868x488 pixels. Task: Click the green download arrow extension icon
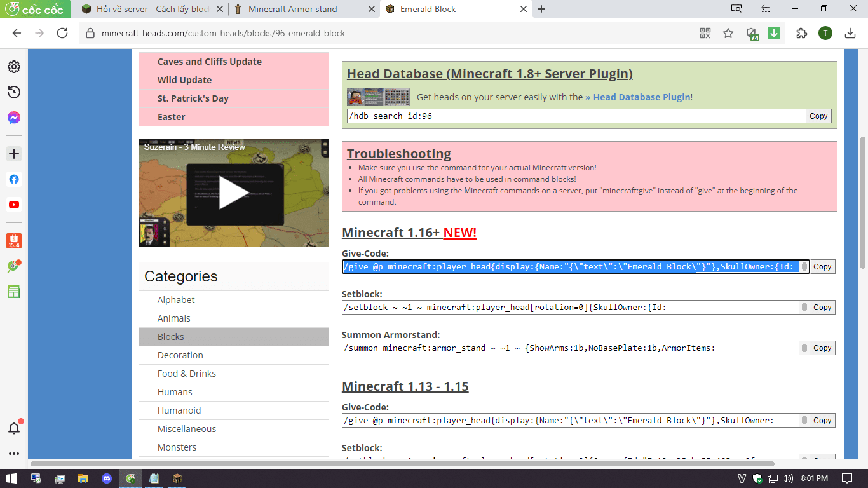tap(774, 33)
